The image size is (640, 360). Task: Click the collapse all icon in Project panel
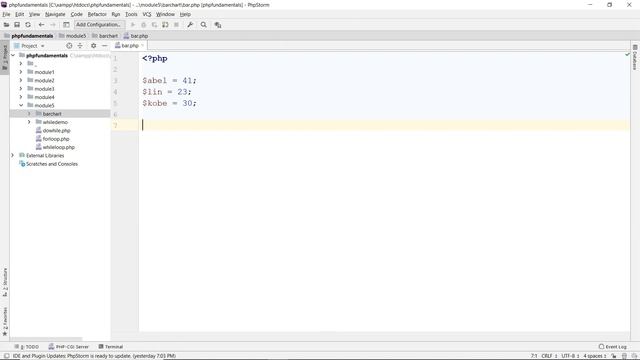[x=80, y=46]
